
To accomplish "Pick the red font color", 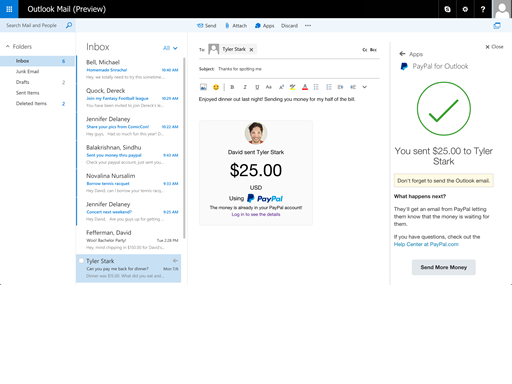I will pyautogui.click(x=305, y=87).
